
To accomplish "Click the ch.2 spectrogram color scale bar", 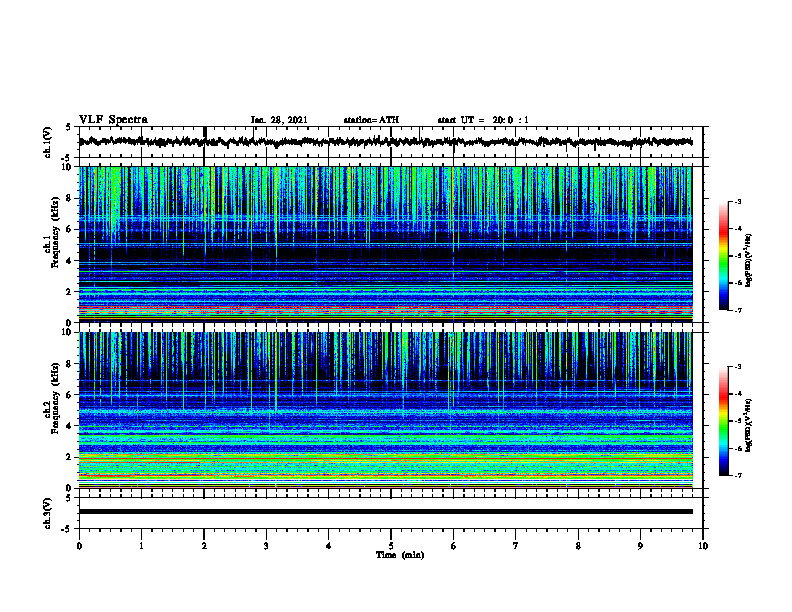I will (723, 421).
